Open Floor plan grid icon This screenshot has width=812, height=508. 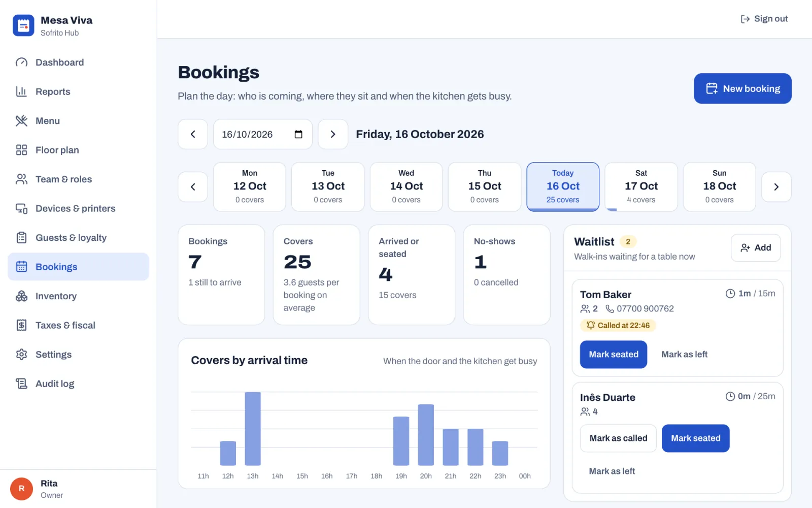click(21, 150)
